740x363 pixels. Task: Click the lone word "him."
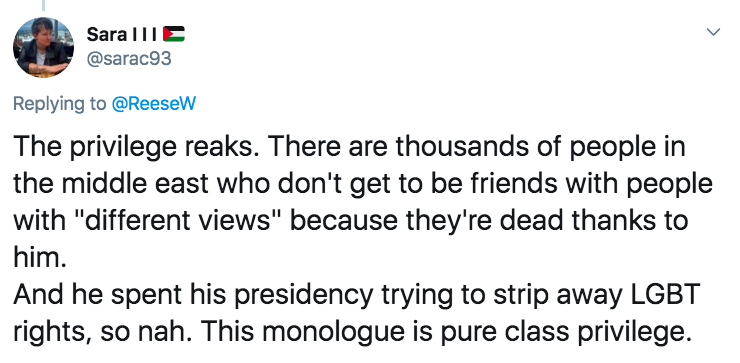40,257
